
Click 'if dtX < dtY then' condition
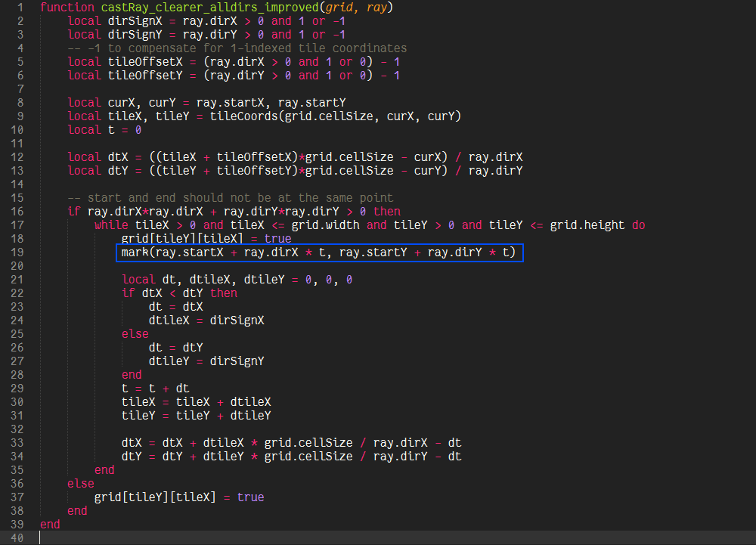(179, 293)
